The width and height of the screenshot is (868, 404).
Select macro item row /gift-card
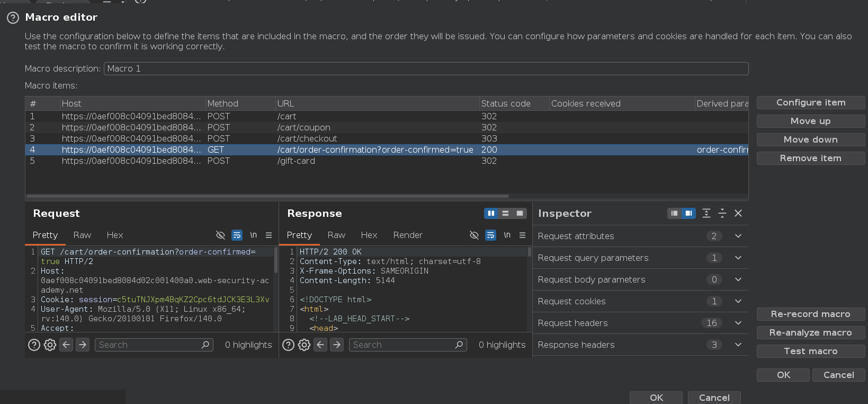[387, 161]
